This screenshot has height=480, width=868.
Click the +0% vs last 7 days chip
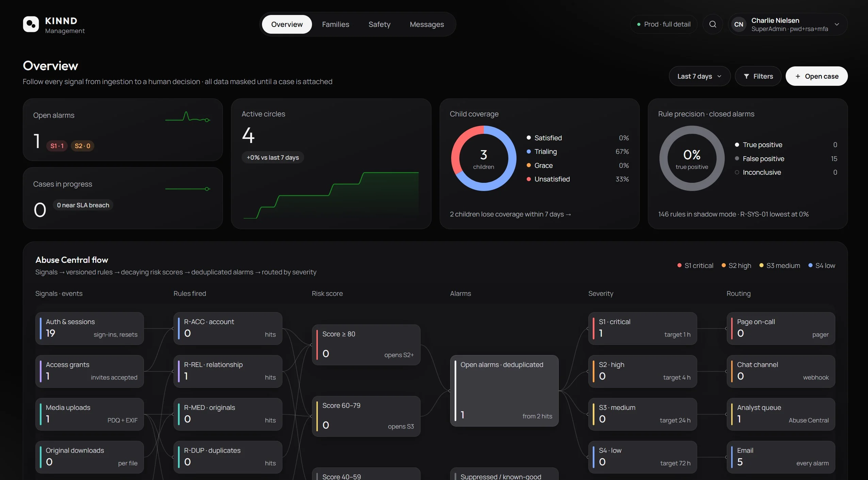[x=273, y=157]
